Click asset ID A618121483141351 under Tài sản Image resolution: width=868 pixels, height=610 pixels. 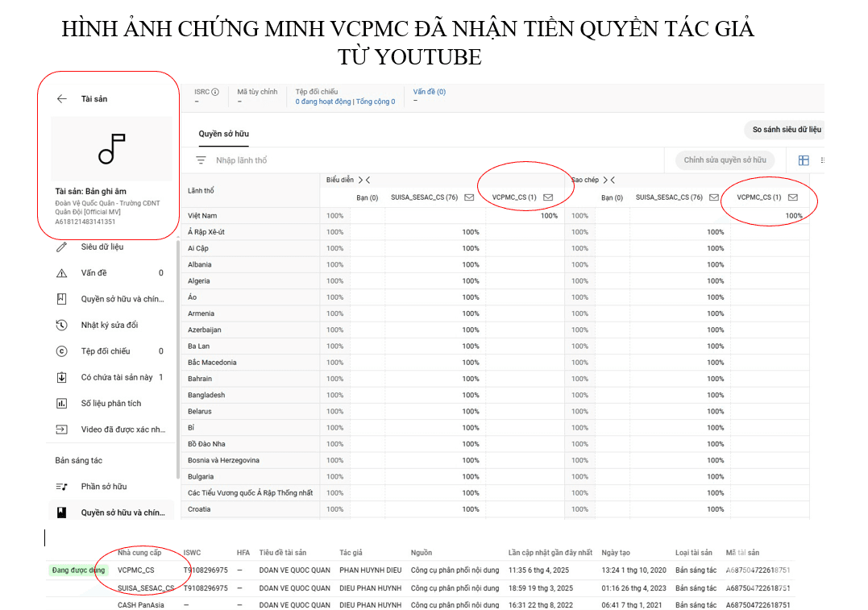pos(85,222)
